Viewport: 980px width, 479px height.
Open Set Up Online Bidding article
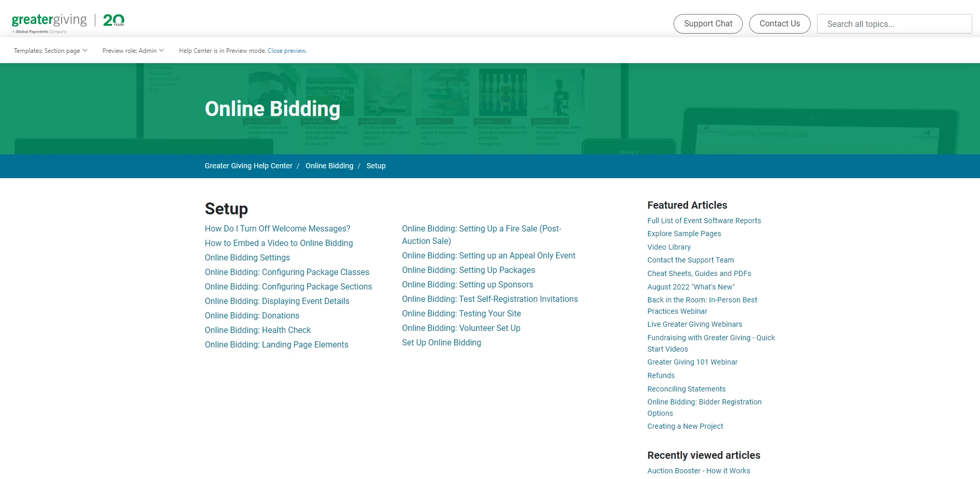tap(442, 342)
